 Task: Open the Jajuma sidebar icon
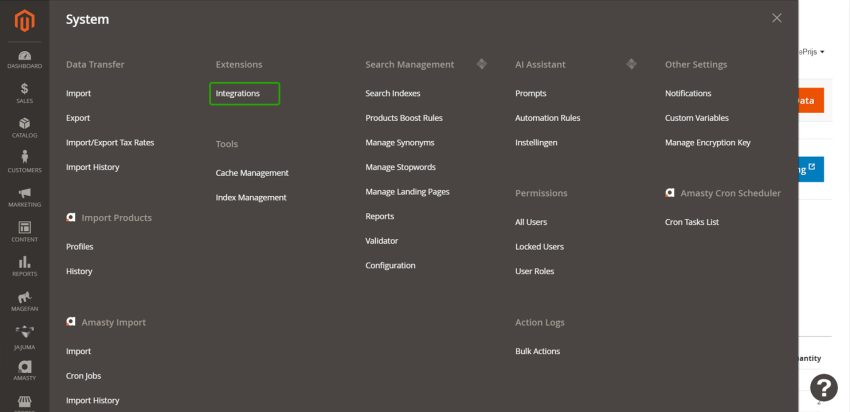[x=24, y=337]
